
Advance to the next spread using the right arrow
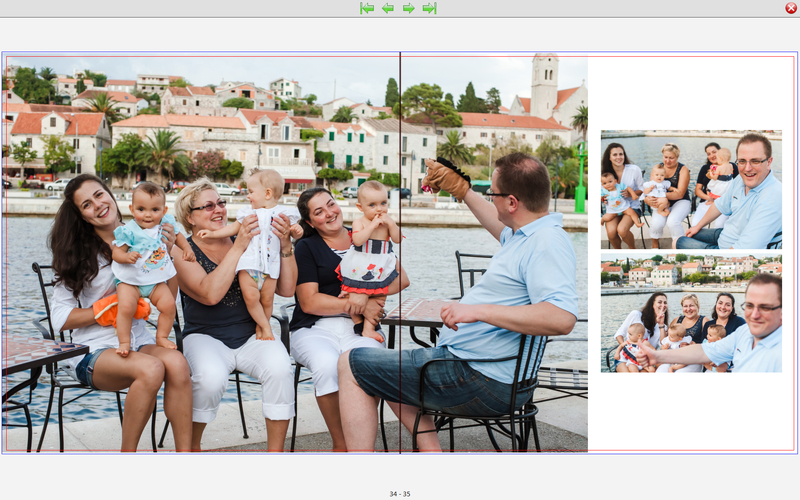408,8
